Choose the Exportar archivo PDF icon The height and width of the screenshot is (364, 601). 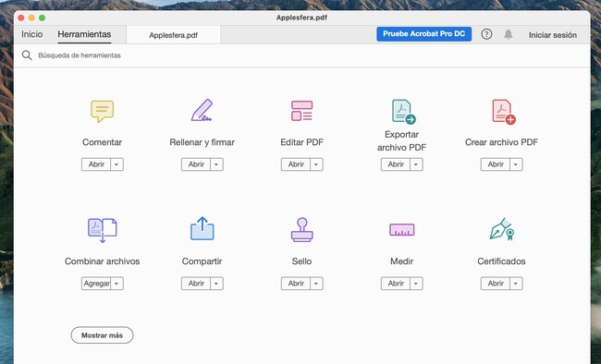[403, 112]
